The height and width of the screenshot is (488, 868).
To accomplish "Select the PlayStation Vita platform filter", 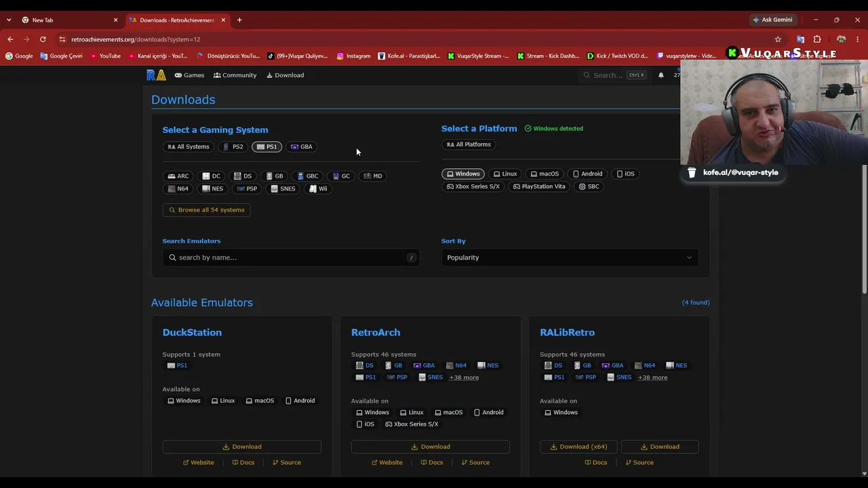I will click(539, 186).
